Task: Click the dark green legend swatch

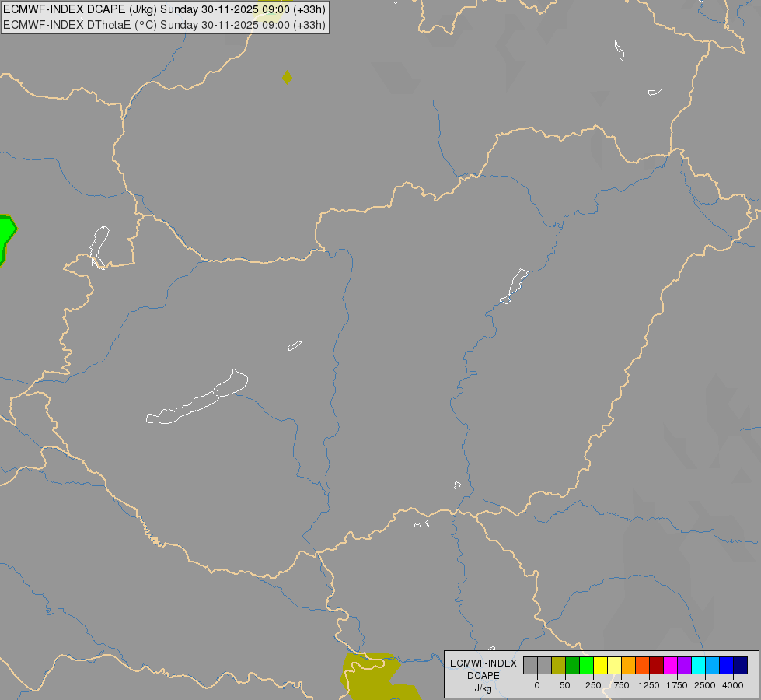Action: click(x=573, y=665)
